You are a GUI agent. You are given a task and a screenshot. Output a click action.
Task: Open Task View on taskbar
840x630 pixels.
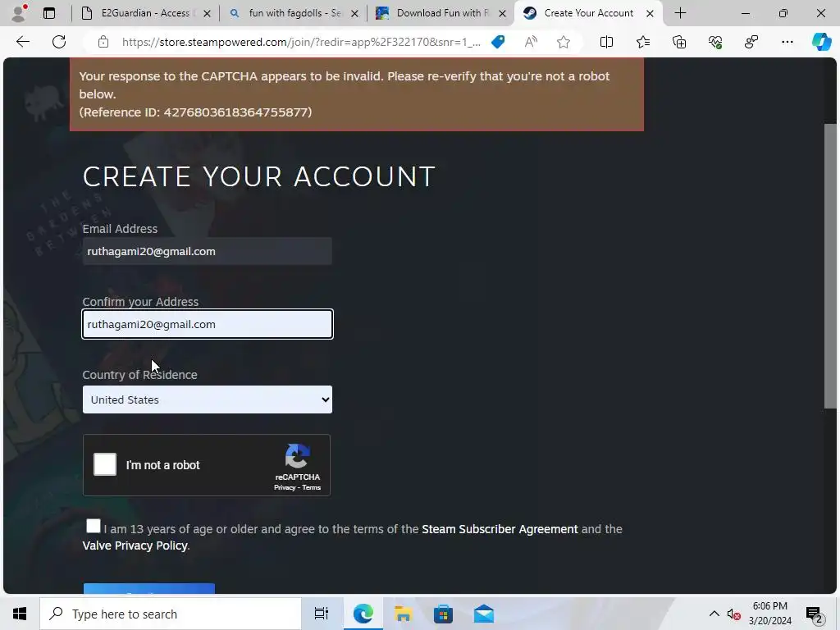point(322,614)
